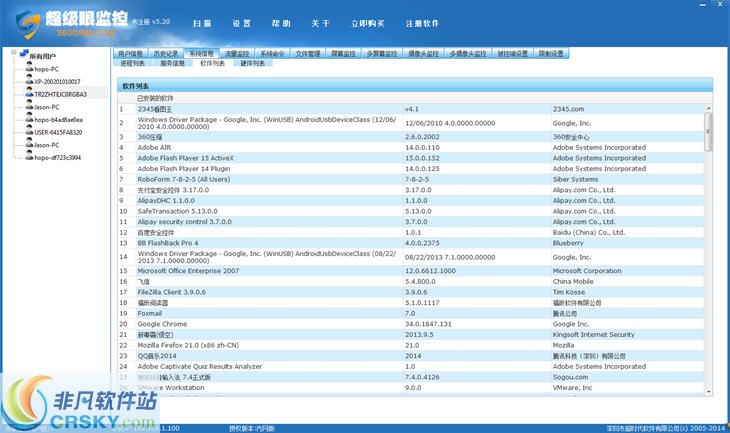The width and height of the screenshot is (730, 433).
Task: Select the Mozilla Firefox 21.0 row
Action: (411, 345)
